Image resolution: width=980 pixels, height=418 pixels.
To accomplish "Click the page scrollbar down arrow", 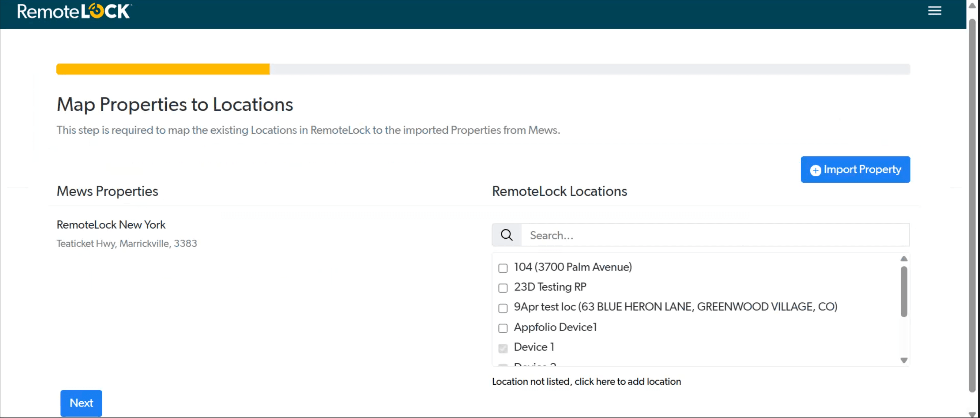I will coord(972,414).
